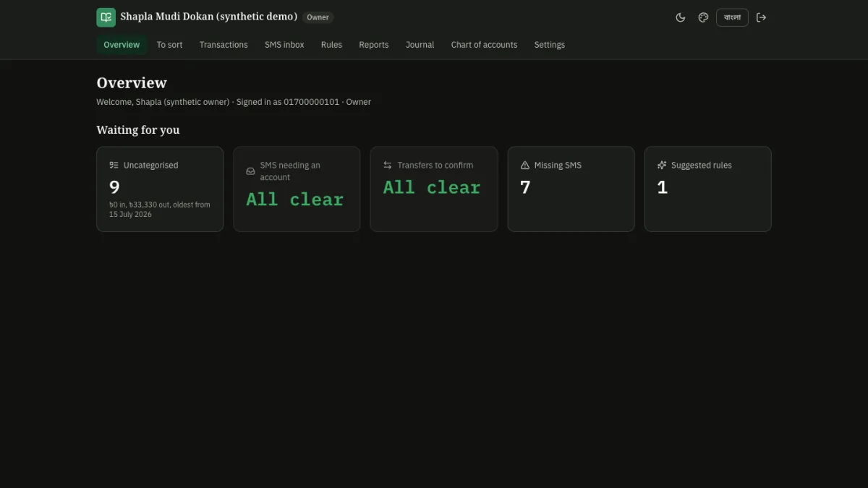Screen dimensions: 868x488
Task: Switch language to বাংলা
Action: pyautogui.click(x=732, y=17)
